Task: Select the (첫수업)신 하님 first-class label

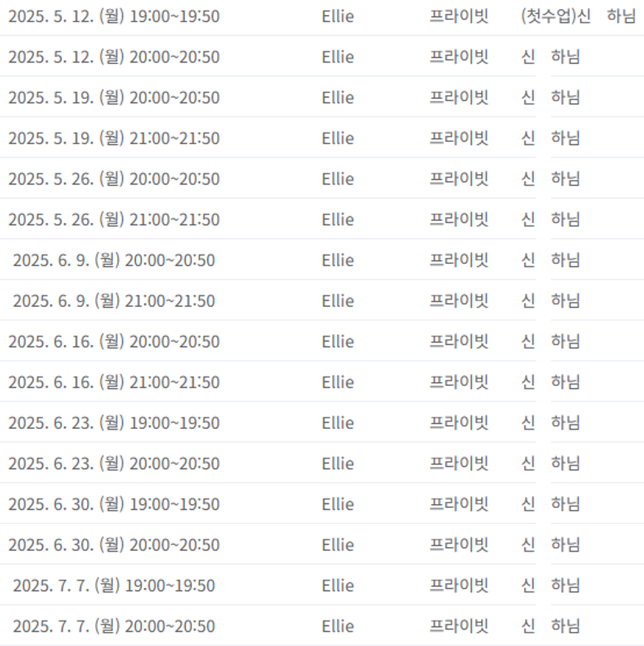Action: 579,16
